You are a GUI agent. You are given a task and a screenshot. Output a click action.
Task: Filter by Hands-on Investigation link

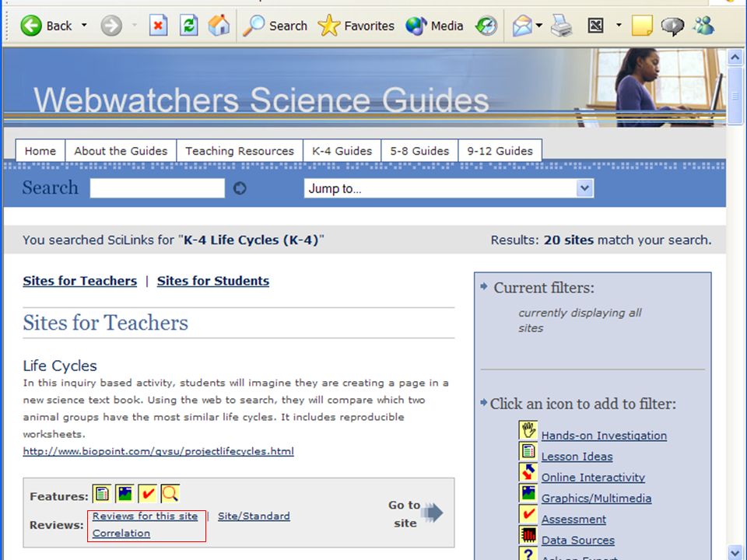(604, 436)
